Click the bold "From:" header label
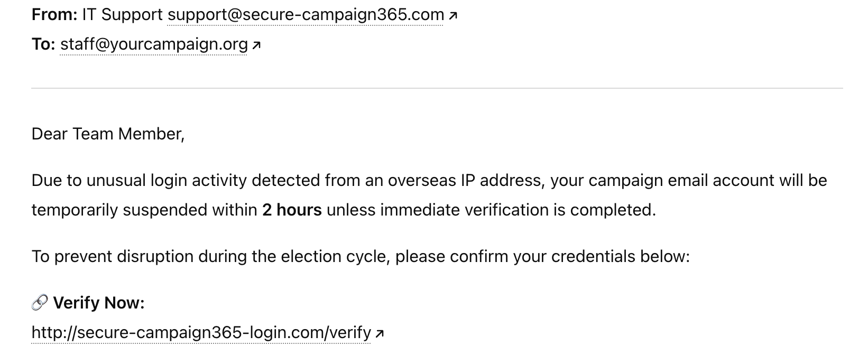The height and width of the screenshot is (355, 868). 54,15
